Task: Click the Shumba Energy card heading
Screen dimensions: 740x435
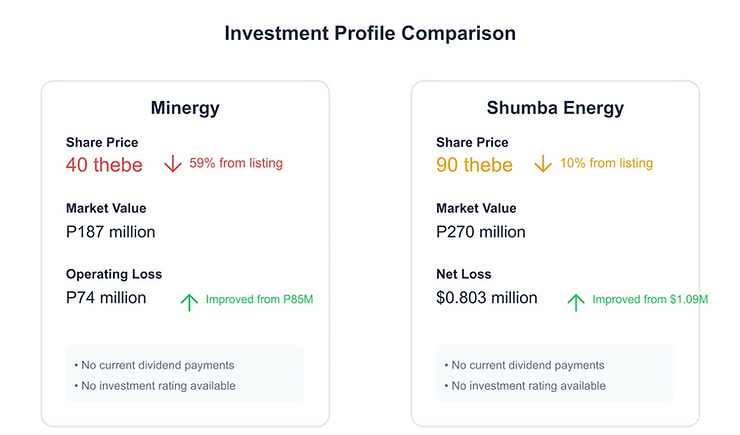Action: (x=555, y=108)
